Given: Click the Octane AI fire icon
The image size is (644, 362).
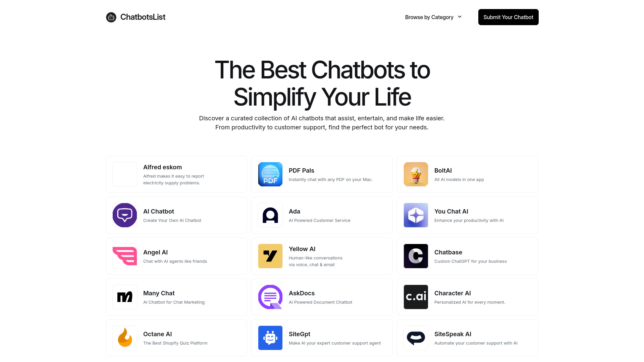Looking at the screenshot, I should tap(124, 338).
